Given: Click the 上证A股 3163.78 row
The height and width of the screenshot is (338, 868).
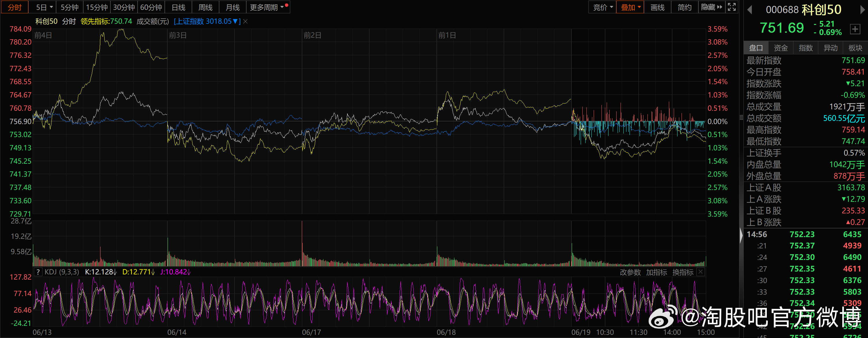Looking at the screenshot, I should pyautogui.click(x=806, y=187).
